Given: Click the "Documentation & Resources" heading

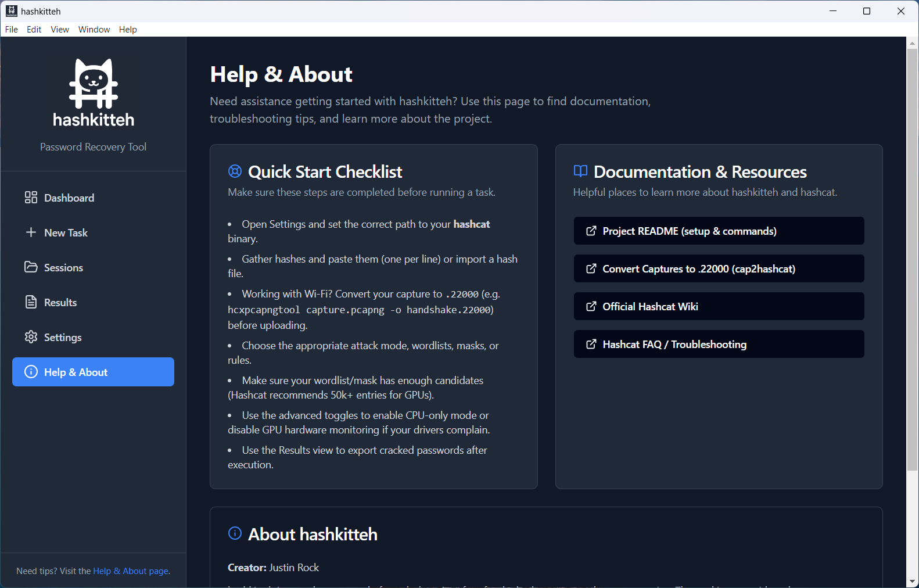Looking at the screenshot, I should [700, 172].
